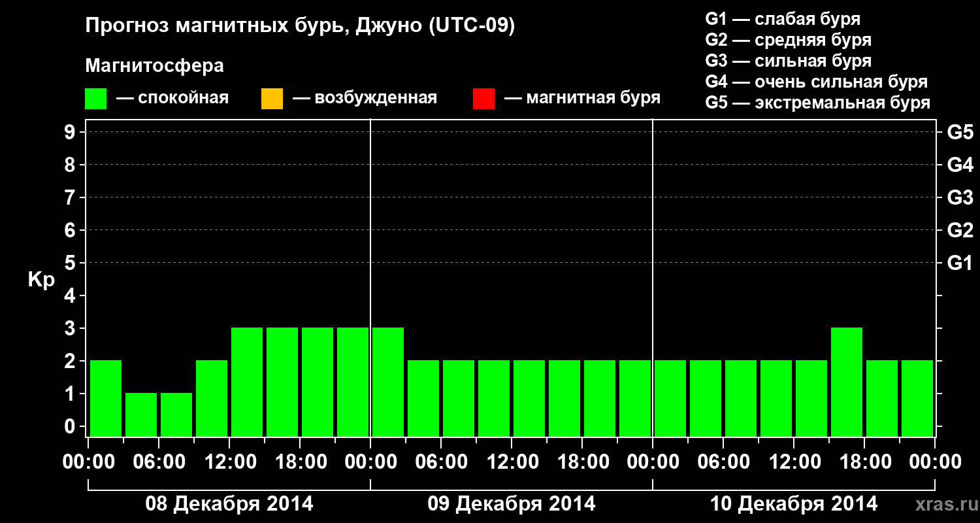Image resolution: width=980 pixels, height=523 pixels.
Task: Click the '18:00' tick label for 09 Декабря
Action: coord(582,462)
